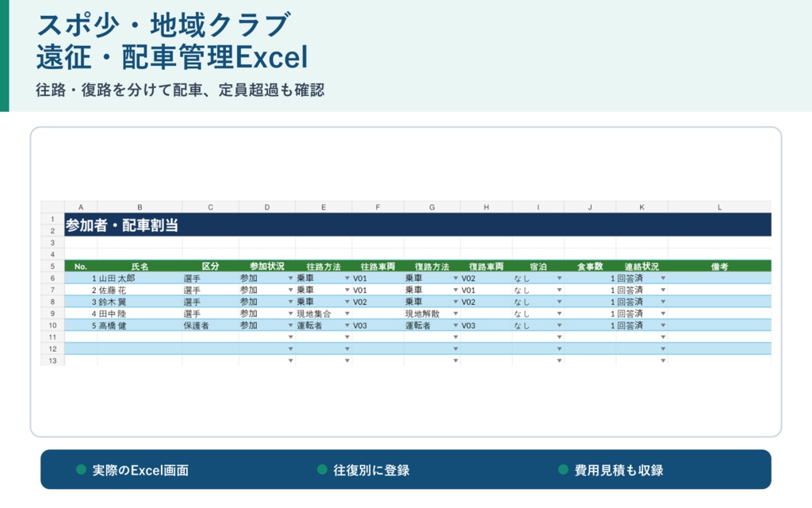Viewport: 812px width, 508px height.
Task: Open 参加状況 dropdown arrow in empty row 11
Action: click(x=290, y=337)
